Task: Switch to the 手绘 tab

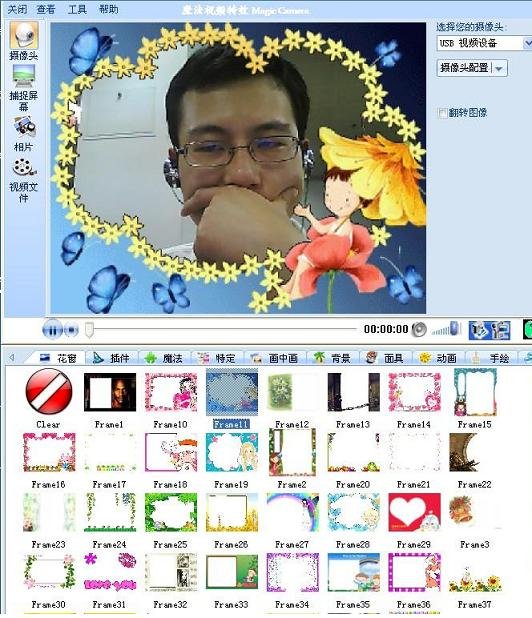Action: coord(491,358)
